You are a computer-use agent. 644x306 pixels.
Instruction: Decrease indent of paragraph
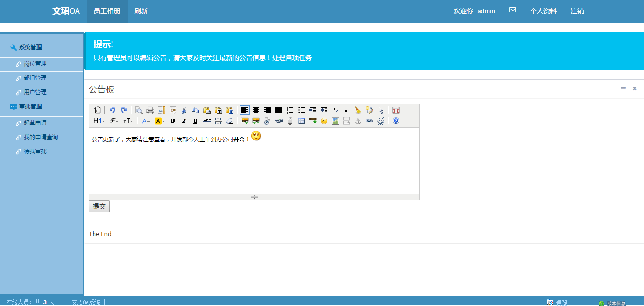324,110
